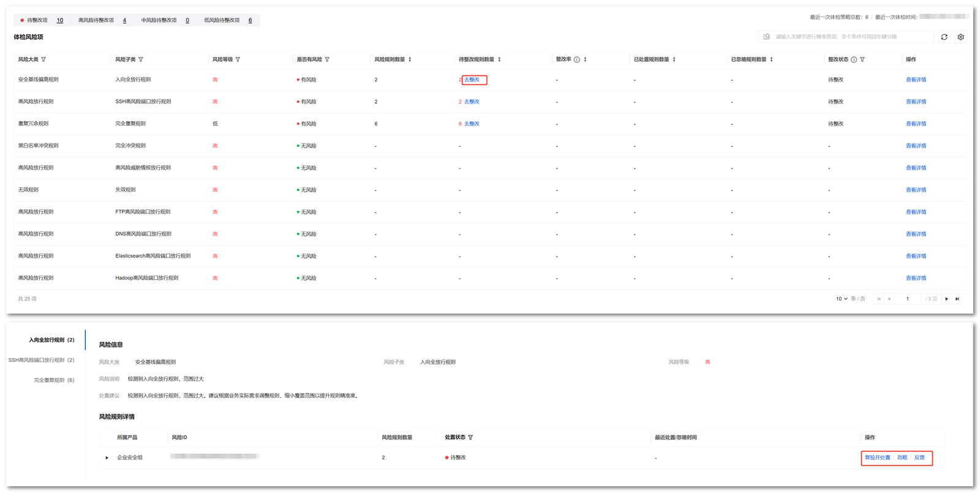This screenshot has height=493, width=980.
Task: Open the rows-per-page dropdown showing 10
Action: pos(842,299)
